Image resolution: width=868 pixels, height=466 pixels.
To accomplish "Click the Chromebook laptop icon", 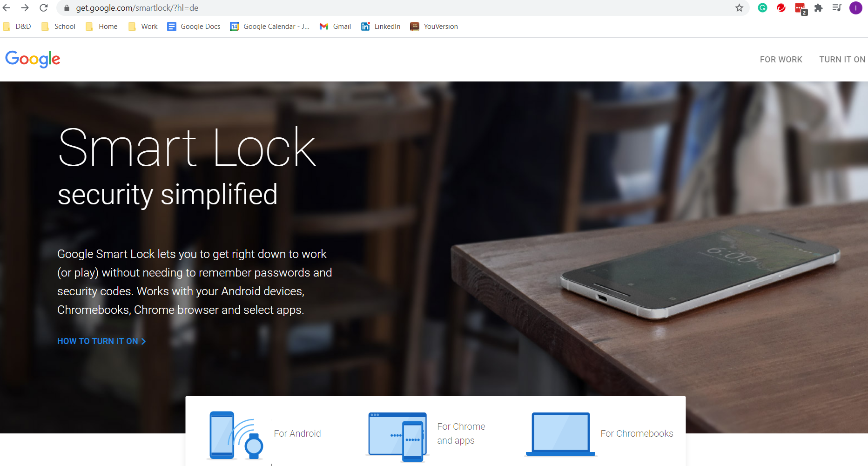I will [561, 434].
